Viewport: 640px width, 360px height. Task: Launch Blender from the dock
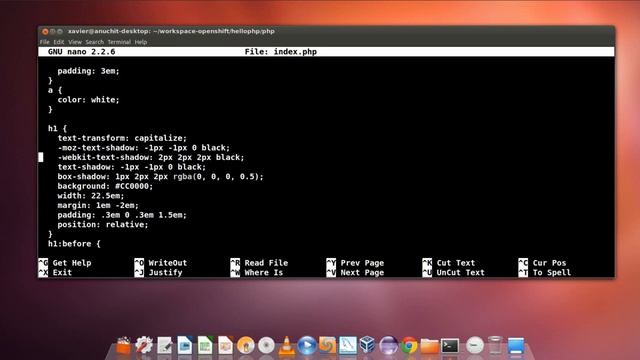(x=327, y=345)
